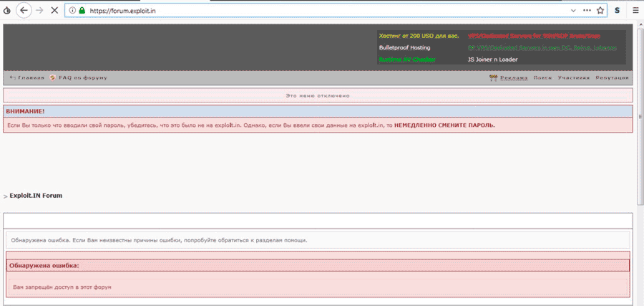Click the Bulletproof Hosting ad link
Image resolution: width=644 pixels, height=306 pixels.
click(x=404, y=47)
